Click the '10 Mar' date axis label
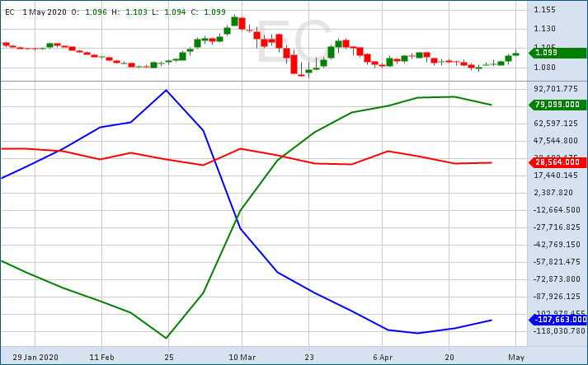 (242, 357)
